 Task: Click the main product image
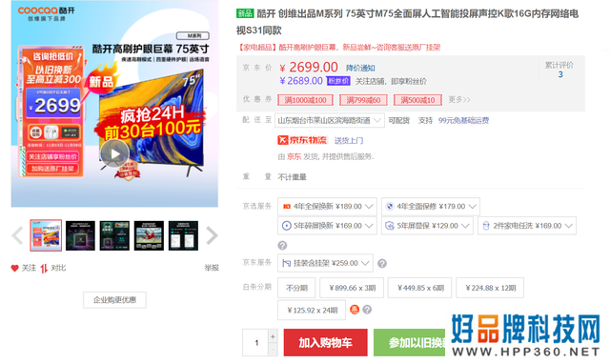coord(114,104)
